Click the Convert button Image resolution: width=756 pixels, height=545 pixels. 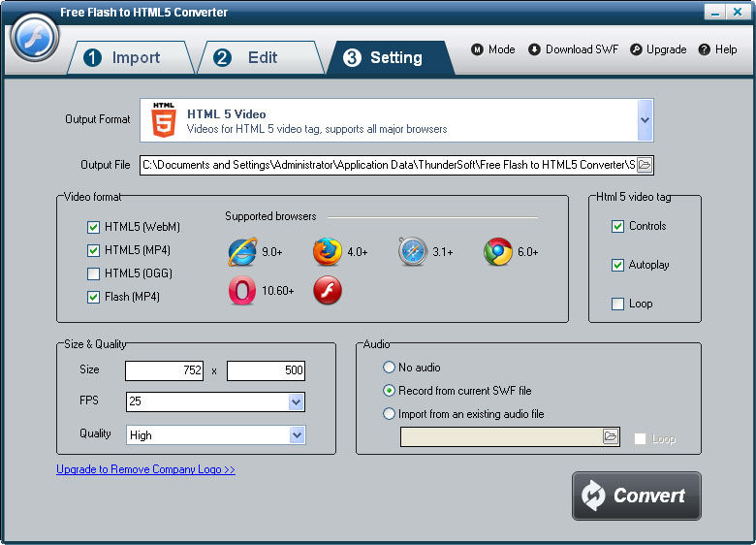click(x=637, y=496)
